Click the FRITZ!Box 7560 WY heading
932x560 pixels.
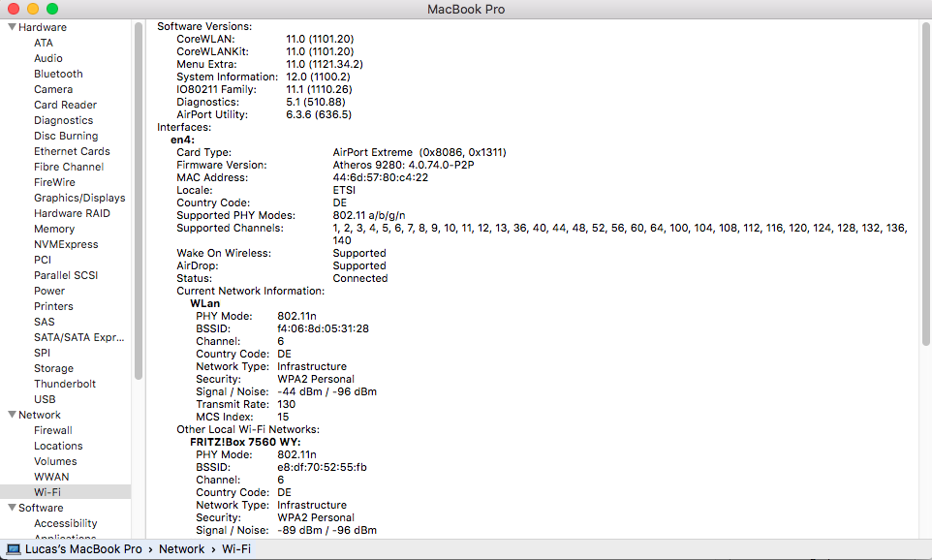click(245, 442)
